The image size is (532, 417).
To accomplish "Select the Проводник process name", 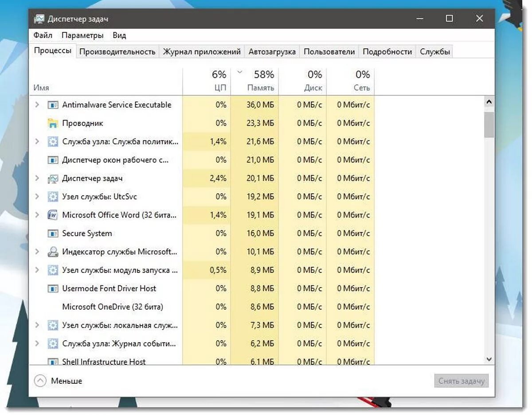I will pyautogui.click(x=83, y=123).
